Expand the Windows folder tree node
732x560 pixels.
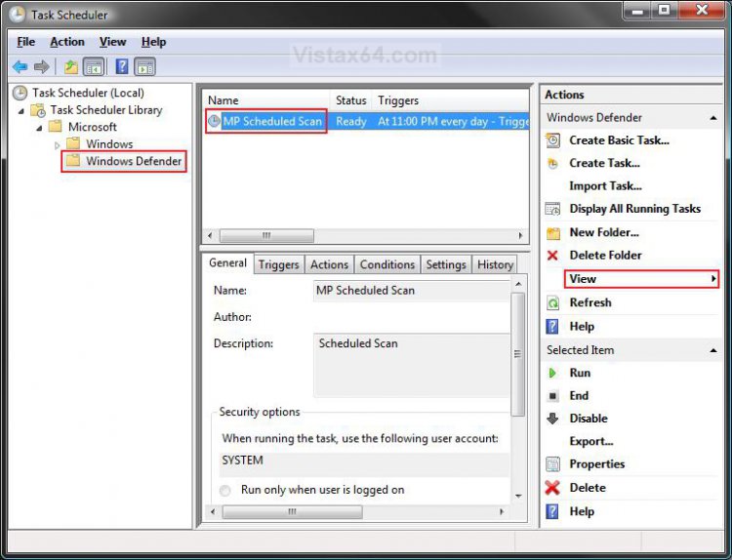pyautogui.click(x=57, y=145)
